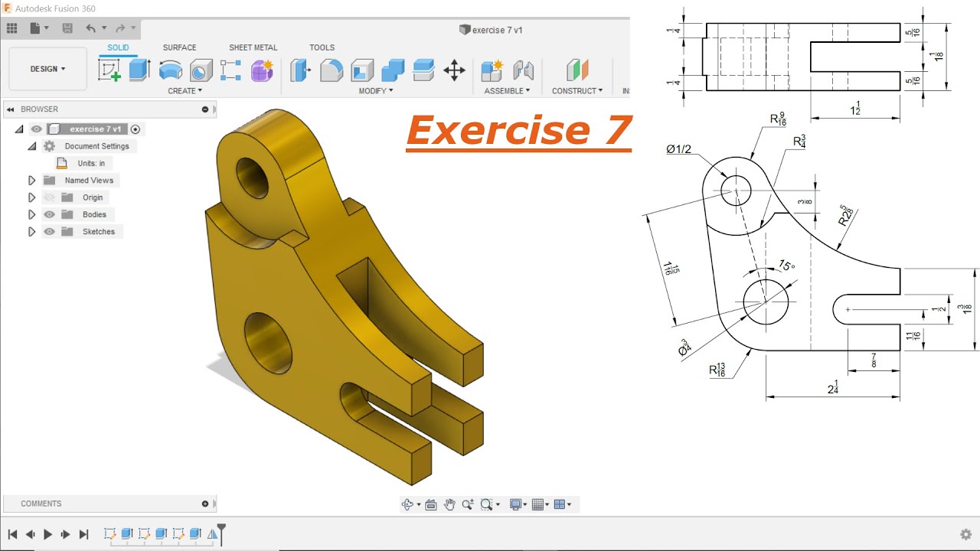Collapse the Document Settings node
The image size is (980, 551).
(x=32, y=146)
